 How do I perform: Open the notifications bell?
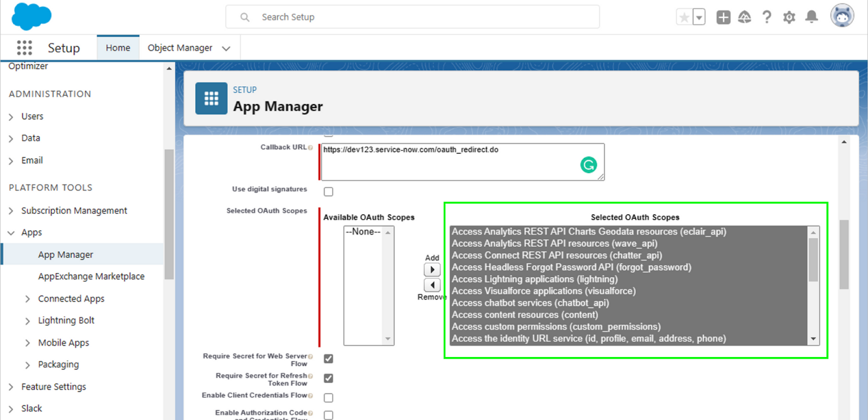coord(812,17)
